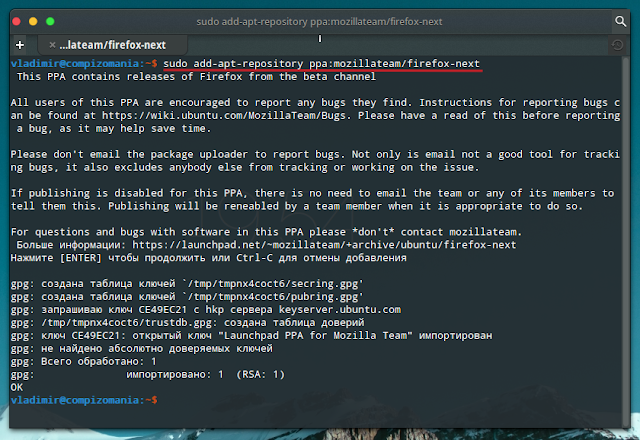Close the ...lateam/firefox-next tab
The image size is (640, 440).
tap(52, 45)
